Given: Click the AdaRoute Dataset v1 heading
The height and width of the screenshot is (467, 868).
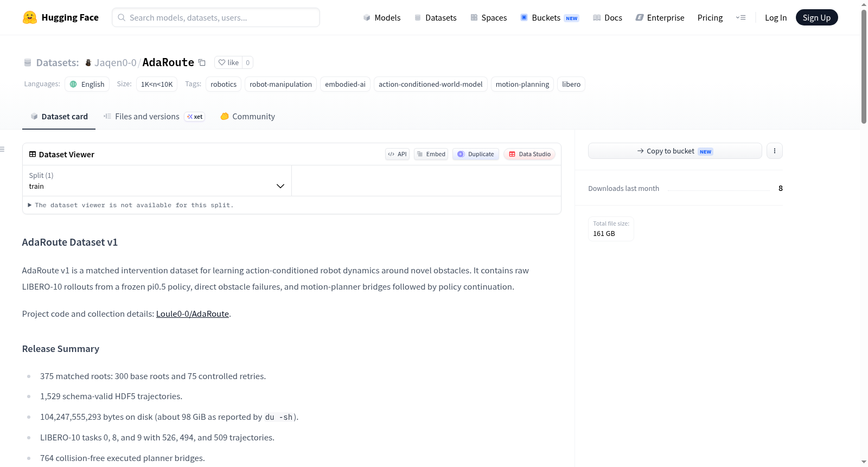Looking at the screenshot, I should [x=70, y=242].
